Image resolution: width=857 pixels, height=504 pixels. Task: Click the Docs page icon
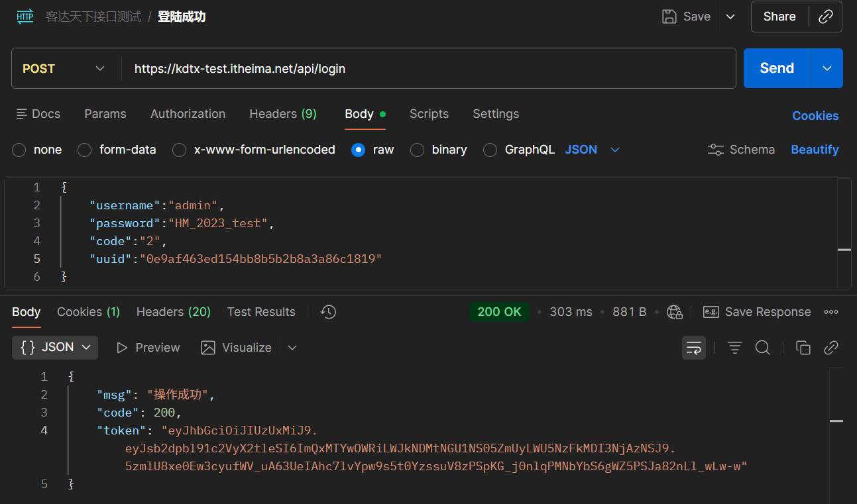tap(22, 114)
